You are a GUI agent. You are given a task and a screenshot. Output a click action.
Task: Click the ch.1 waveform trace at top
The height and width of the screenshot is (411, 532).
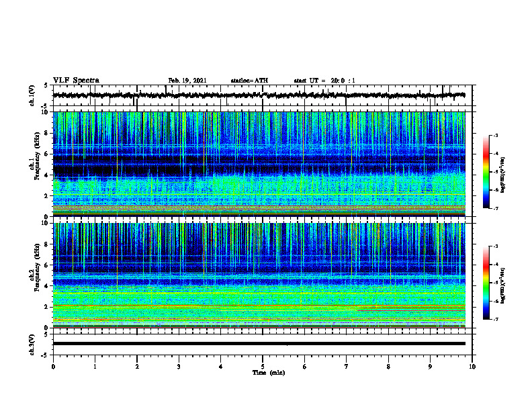tap(259, 95)
